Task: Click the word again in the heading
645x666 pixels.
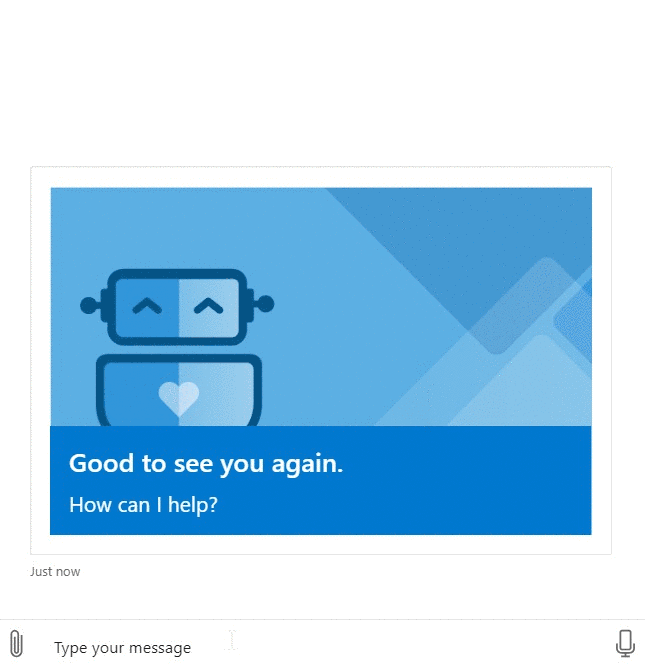Action: coord(307,464)
